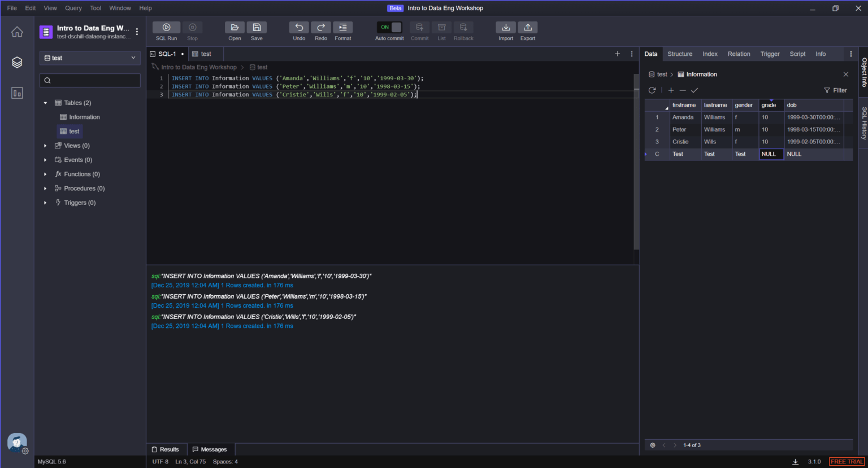The image size is (868, 468).
Task: Open the Filter for the data grid
Action: (835, 90)
